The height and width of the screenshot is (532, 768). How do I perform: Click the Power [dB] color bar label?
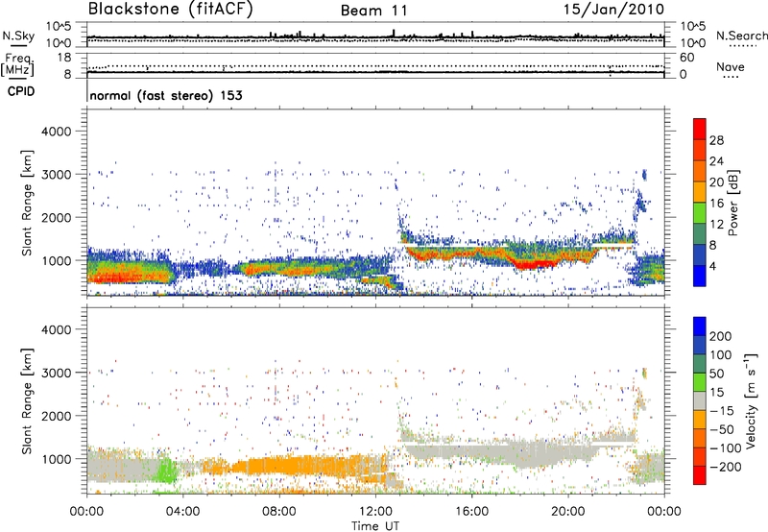pyautogui.click(x=733, y=203)
